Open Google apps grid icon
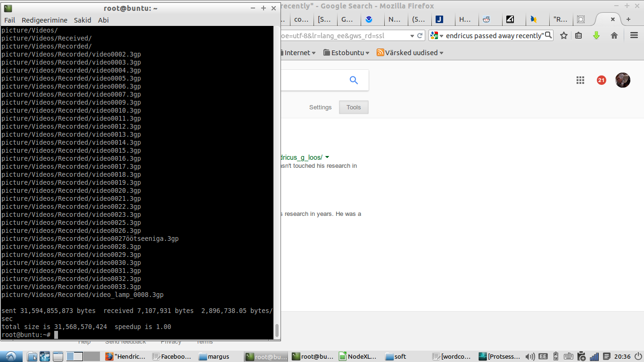The height and width of the screenshot is (362, 644). click(x=580, y=80)
